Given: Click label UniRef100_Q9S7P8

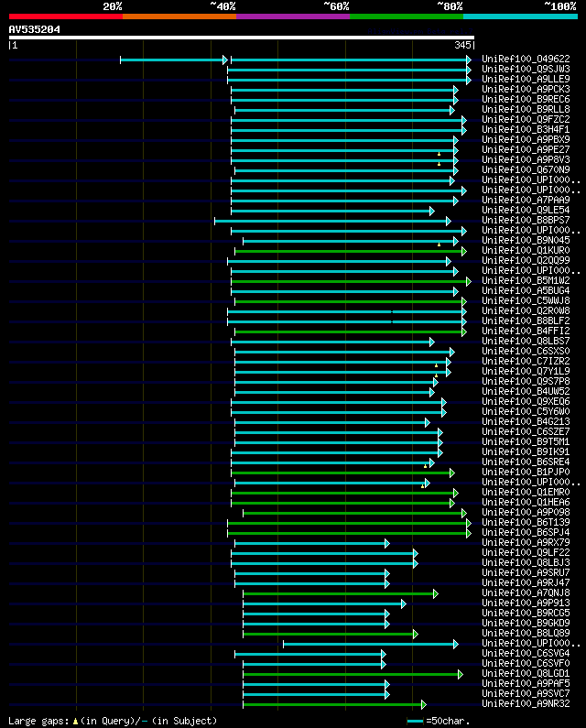Looking at the screenshot, I should [526, 381].
